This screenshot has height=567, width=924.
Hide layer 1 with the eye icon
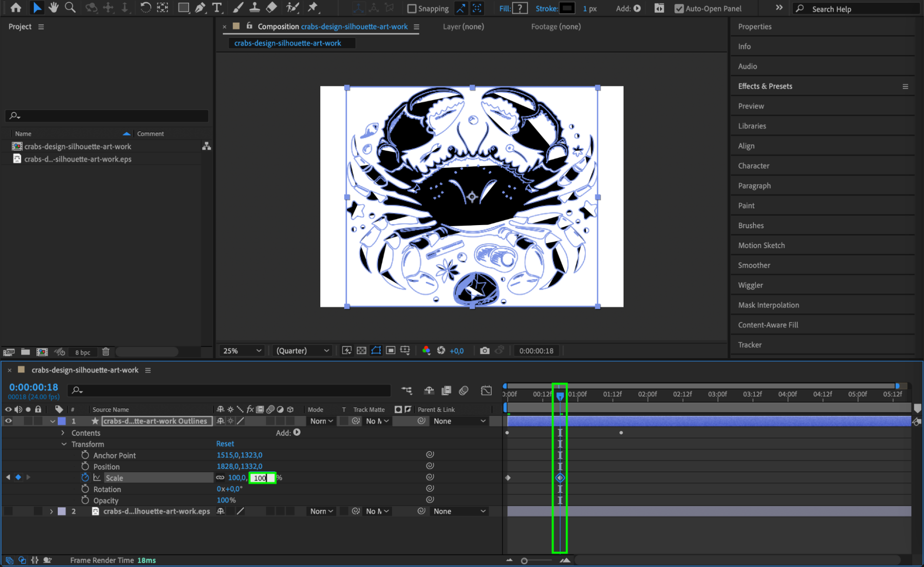(8, 421)
